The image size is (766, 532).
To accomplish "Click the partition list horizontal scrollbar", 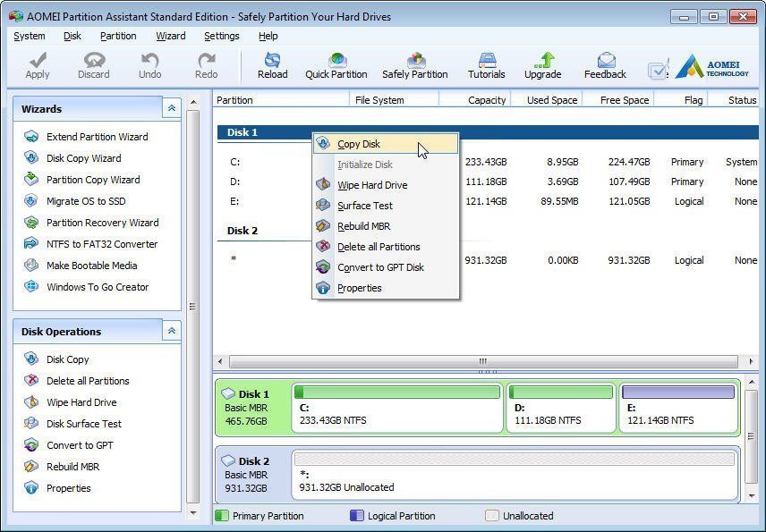I will [483, 361].
